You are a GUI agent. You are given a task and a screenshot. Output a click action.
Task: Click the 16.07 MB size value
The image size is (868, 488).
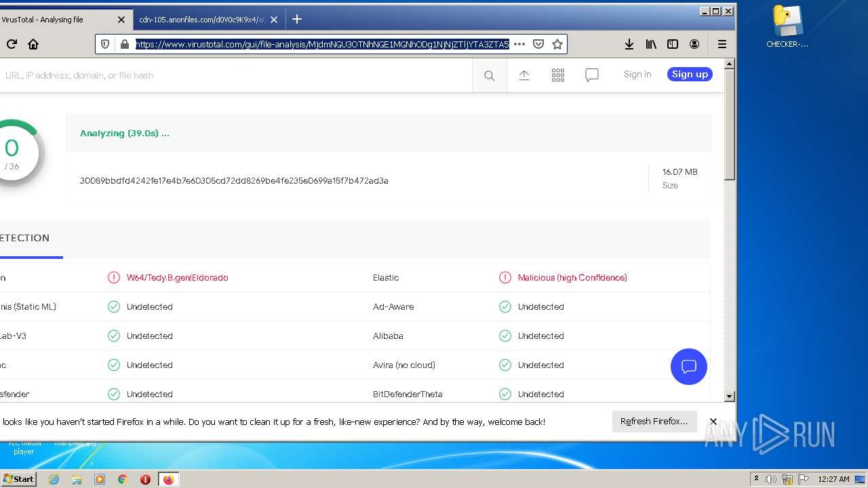[680, 172]
